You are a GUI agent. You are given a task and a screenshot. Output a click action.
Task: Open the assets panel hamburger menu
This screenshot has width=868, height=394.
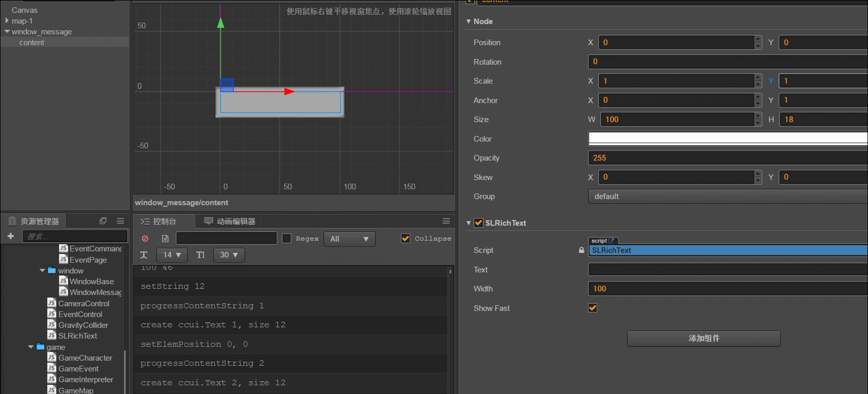(120, 221)
